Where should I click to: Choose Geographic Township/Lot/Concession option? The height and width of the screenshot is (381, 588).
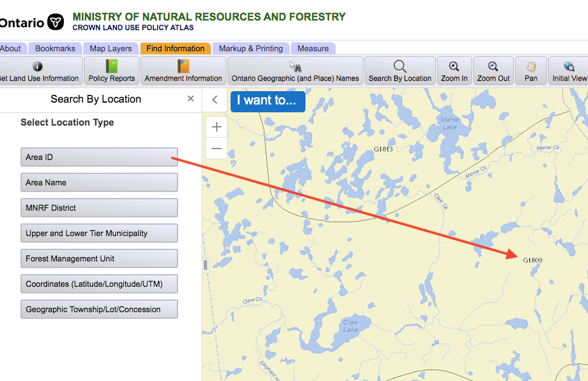coord(99,309)
